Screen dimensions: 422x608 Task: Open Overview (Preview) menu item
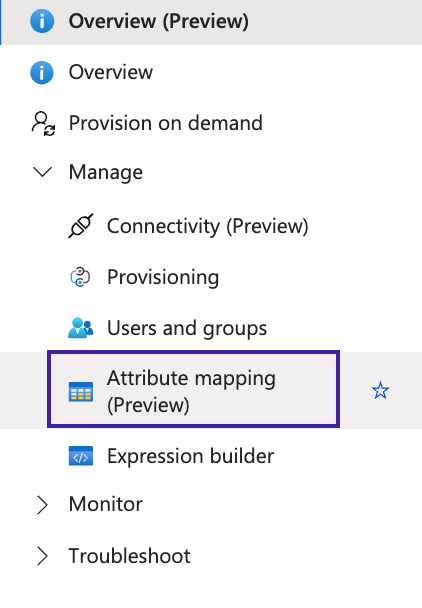pyautogui.click(x=211, y=22)
